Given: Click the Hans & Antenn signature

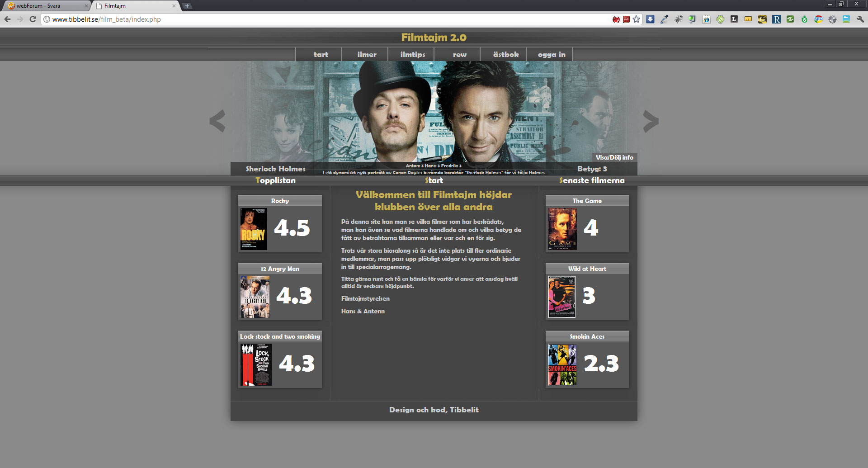Looking at the screenshot, I should [363, 311].
